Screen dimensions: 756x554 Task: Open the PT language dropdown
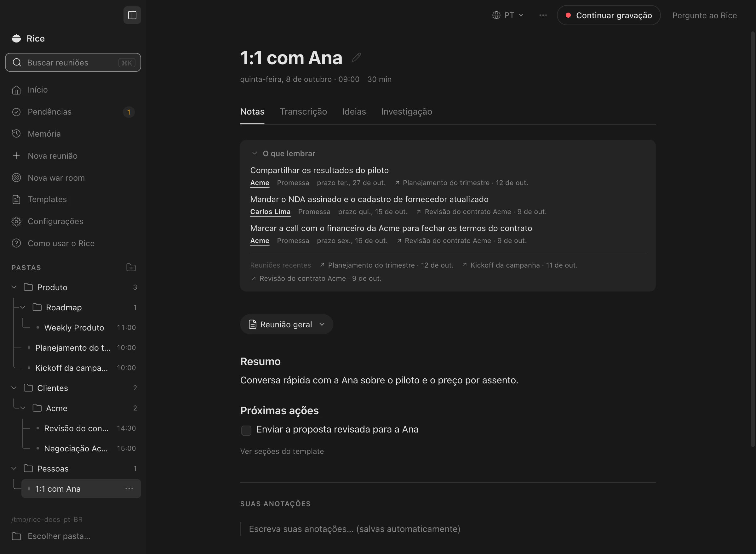[508, 15]
